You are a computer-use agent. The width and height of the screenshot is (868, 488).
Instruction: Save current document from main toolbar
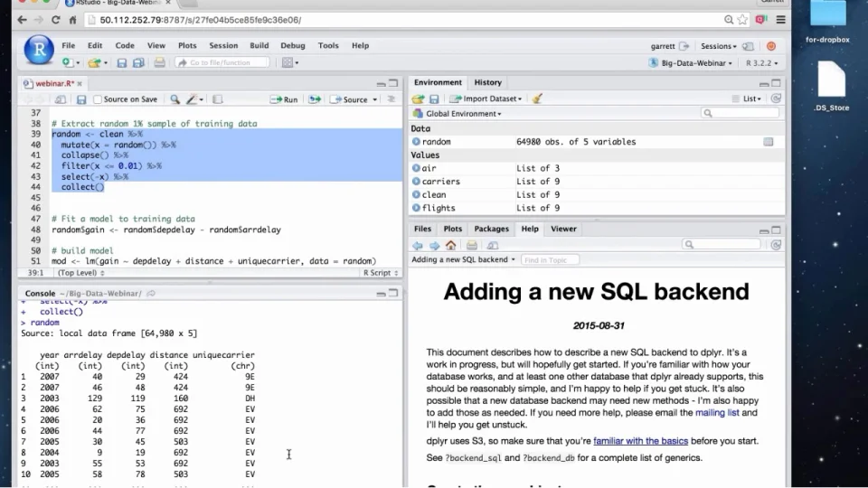tap(121, 62)
